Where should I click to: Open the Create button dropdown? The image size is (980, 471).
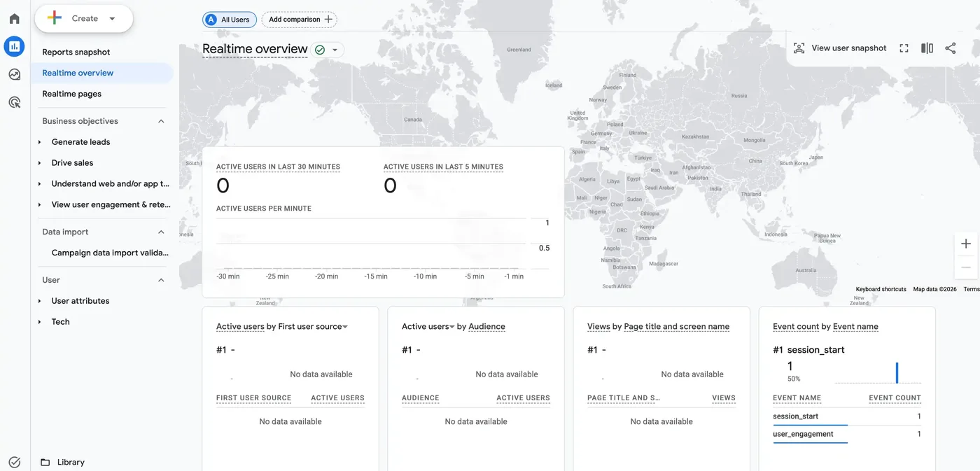112,19
